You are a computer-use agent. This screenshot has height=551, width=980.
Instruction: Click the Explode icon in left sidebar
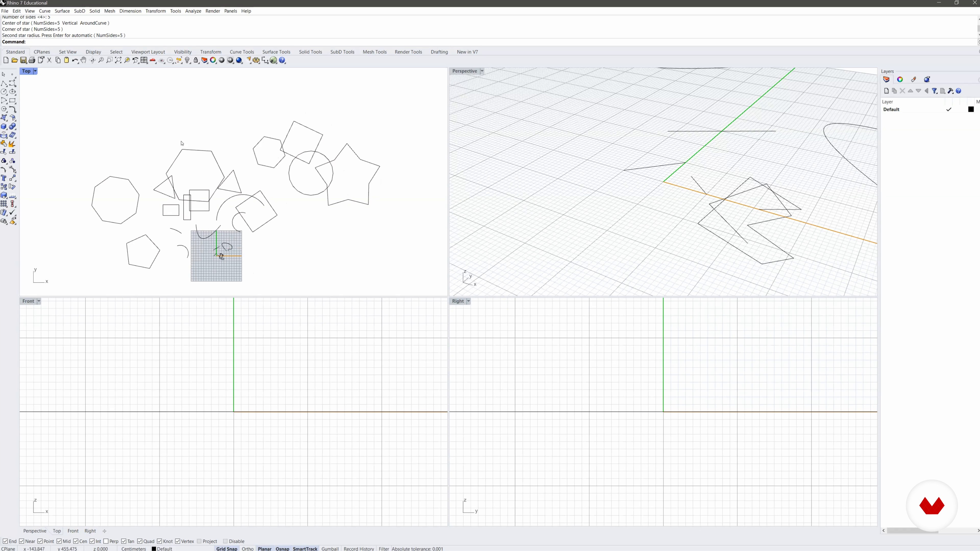click(x=13, y=144)
